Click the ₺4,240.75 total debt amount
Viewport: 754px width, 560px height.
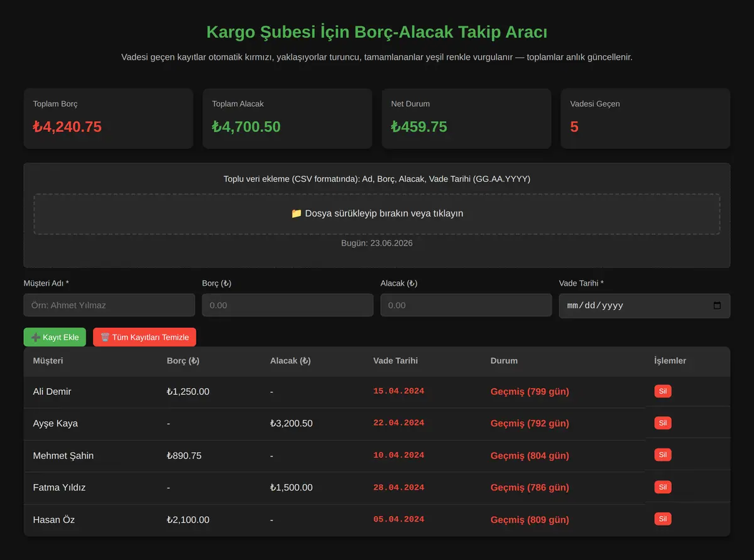point(67,127)
